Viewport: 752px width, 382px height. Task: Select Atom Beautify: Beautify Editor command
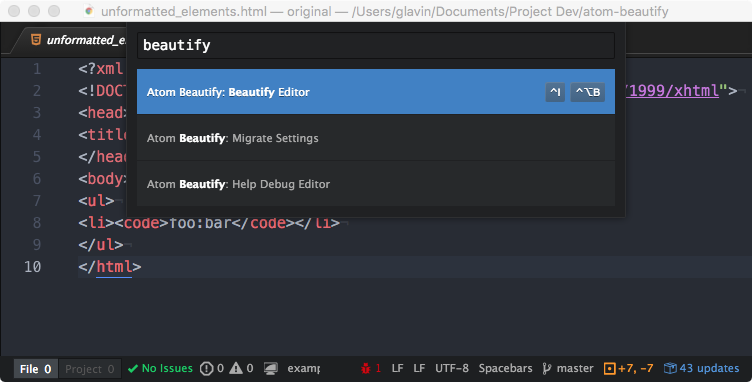point(376,92)
